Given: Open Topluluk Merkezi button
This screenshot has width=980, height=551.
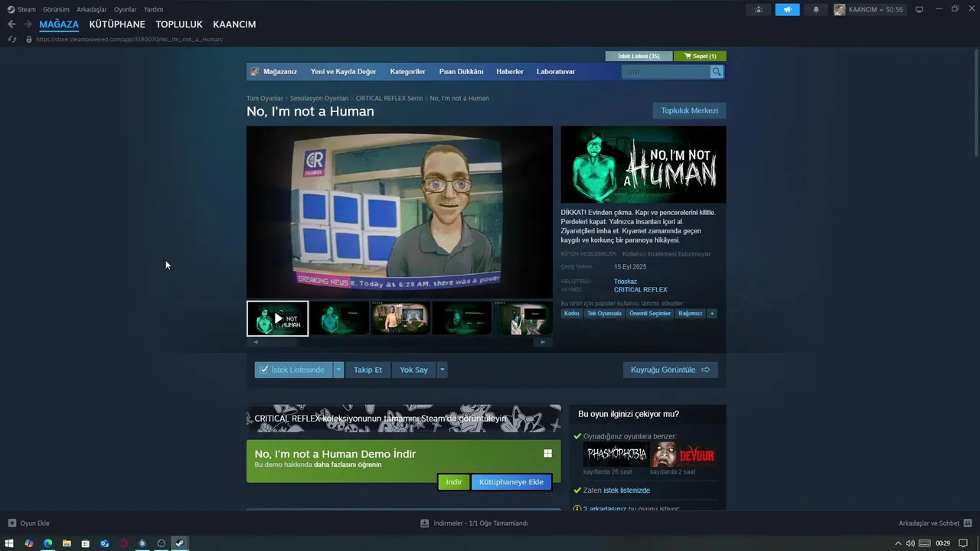Looking at the screenshot, I should (690, 111).
